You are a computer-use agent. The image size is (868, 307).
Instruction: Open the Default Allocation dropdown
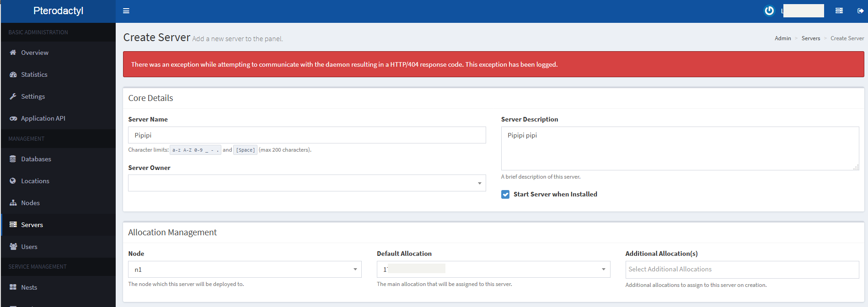(493, 270)
